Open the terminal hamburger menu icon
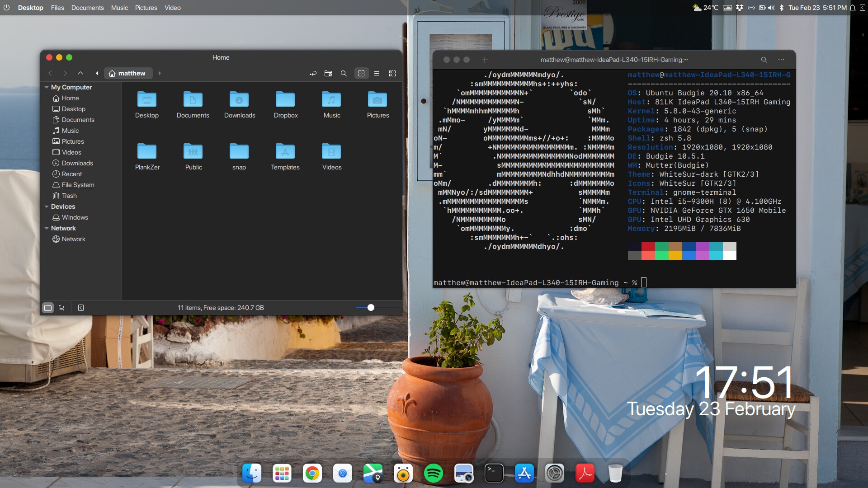This screenshot has width=868, height=488. tap(781, 59)
